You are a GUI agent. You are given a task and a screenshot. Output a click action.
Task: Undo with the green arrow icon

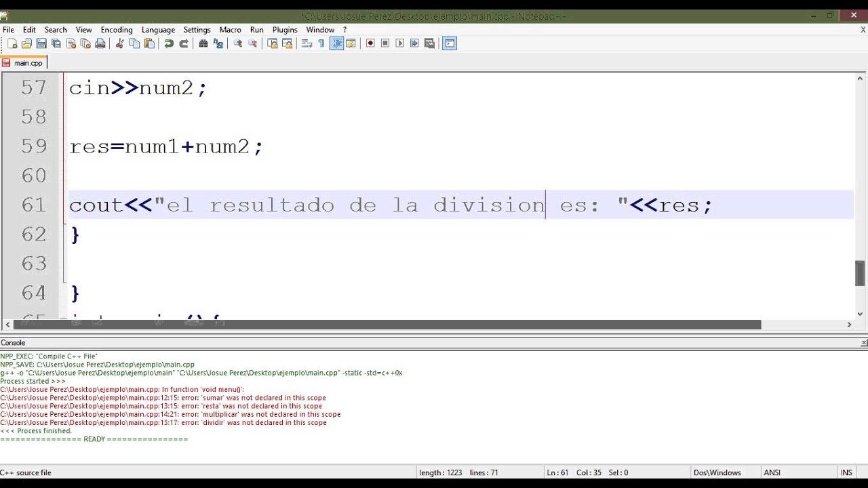169,43
